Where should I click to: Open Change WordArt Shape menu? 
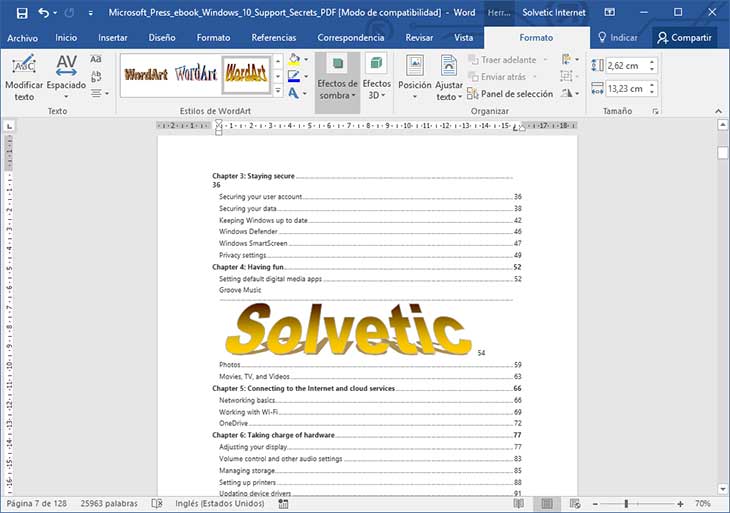pyautogui.click(x=297, y=94)
